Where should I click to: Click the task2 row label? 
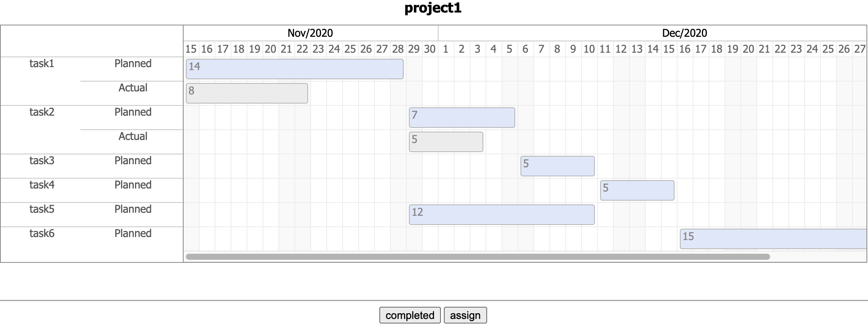click(x=42, y=112)
